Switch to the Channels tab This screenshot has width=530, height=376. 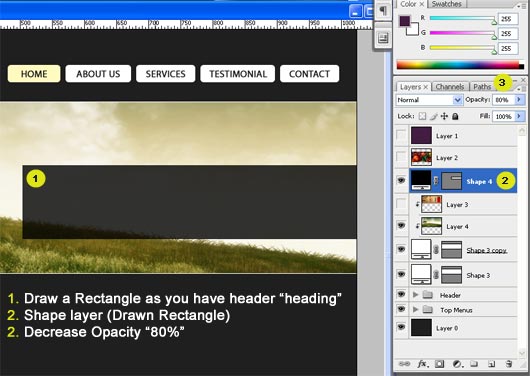(450, 87)
